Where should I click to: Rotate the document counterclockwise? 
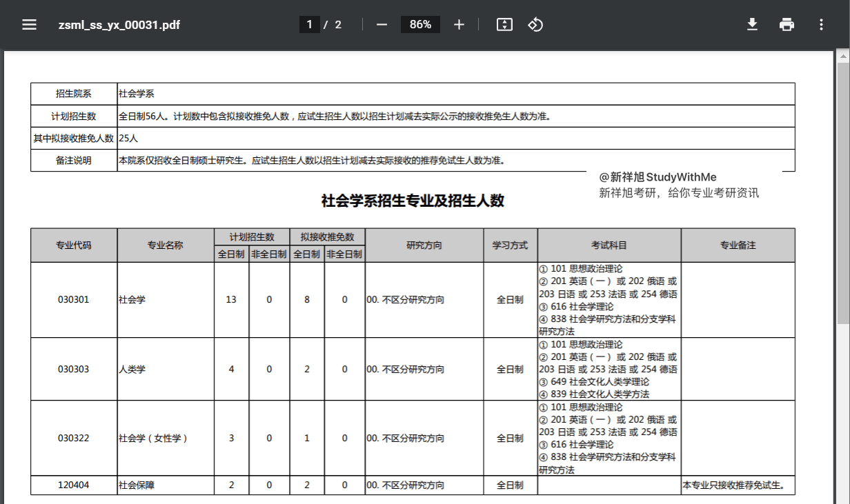(535, 25)
